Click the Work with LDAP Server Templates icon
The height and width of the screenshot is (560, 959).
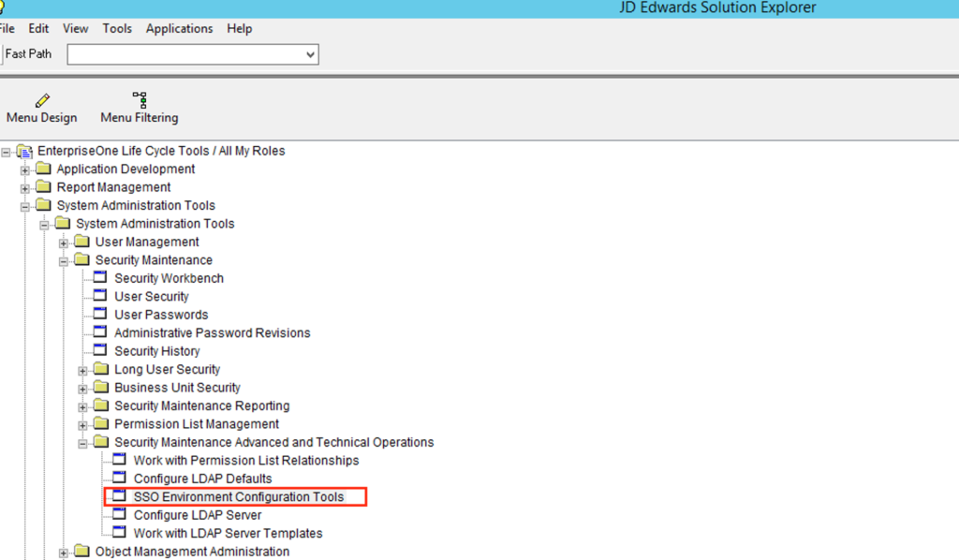click(120, 533)
